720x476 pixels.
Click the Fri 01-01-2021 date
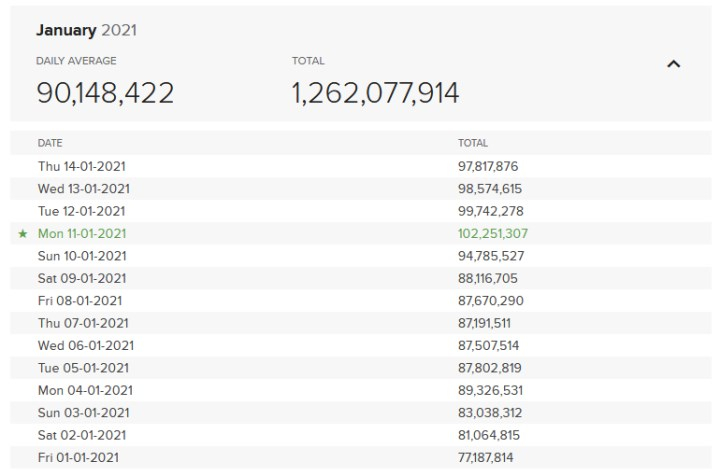coord(80,458)
